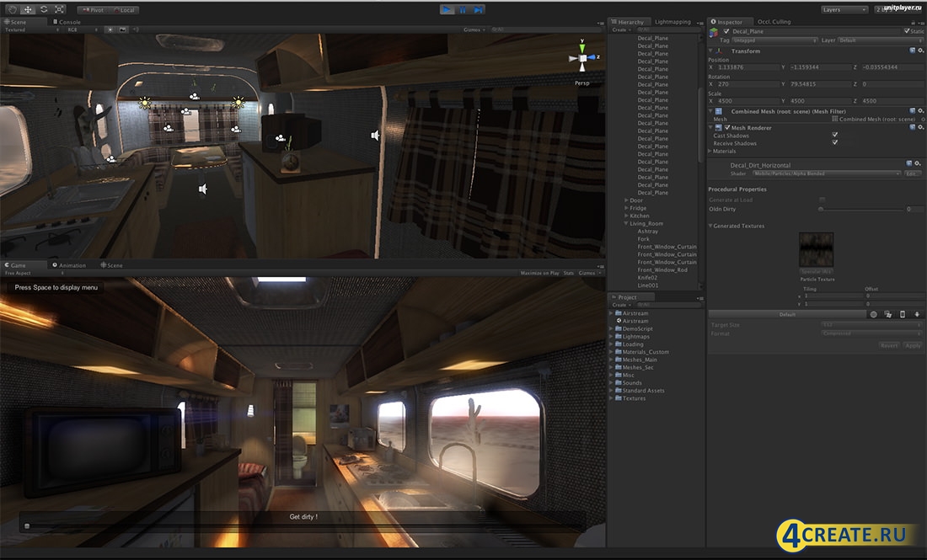927x560 pixels.
Task: Click the shader Edit button
Action: point(912,173)
